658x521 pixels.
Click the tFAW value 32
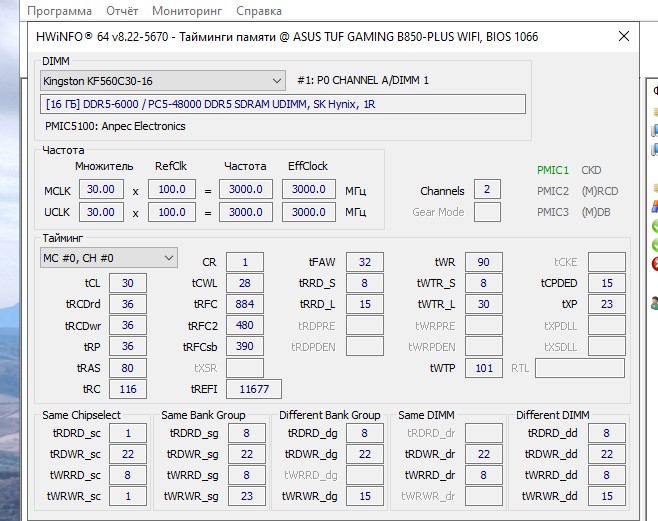click(365, 262)
